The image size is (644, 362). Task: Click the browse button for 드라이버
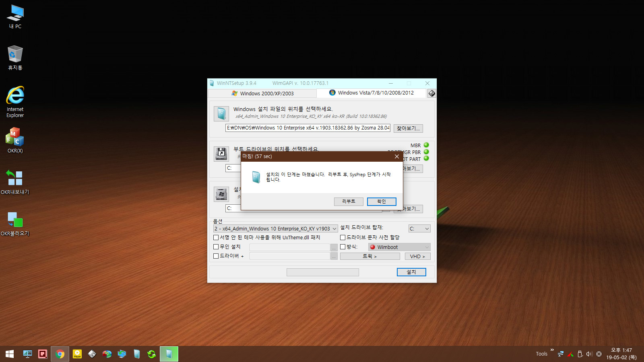(x=334, y=256)
